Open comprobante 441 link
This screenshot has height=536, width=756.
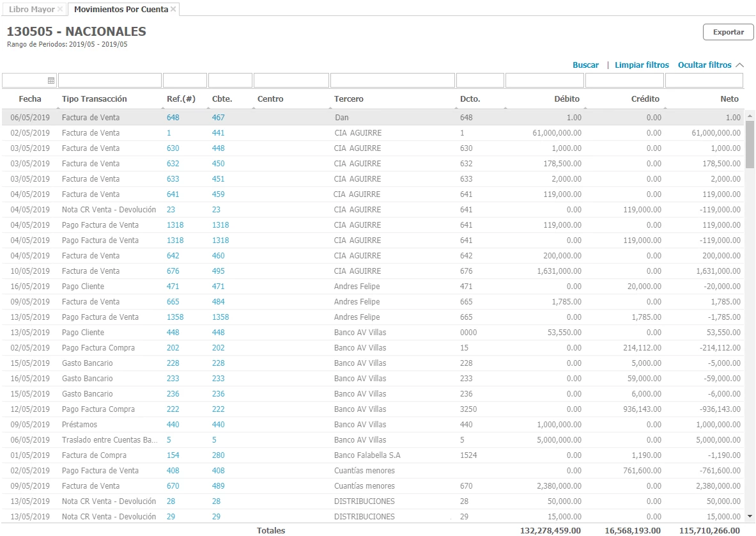tap(218, 133)
